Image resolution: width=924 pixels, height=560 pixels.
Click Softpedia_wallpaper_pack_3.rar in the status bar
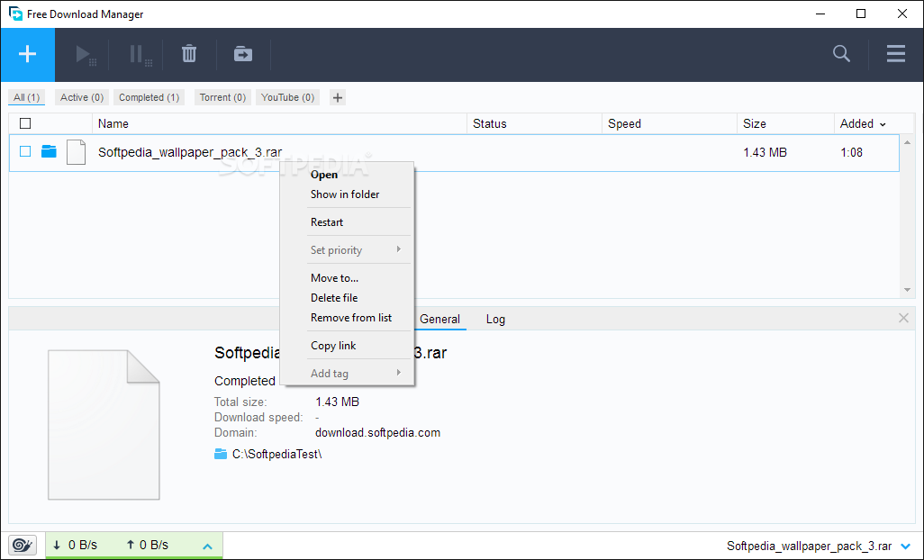click(x=809, y=546)
